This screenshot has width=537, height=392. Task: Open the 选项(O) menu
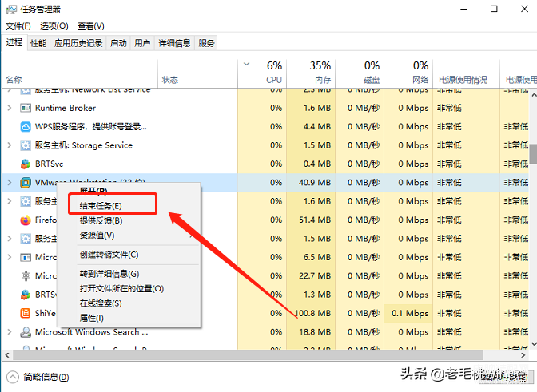(54, 26)
